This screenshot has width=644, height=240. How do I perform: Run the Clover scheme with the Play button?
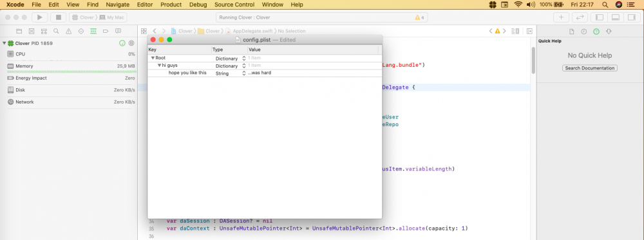(x=40, y=17)
